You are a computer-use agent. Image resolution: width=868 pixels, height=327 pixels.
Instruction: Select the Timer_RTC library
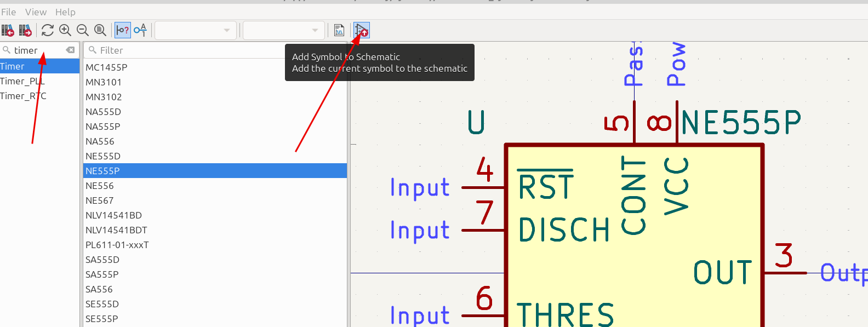tap(39, 96)
